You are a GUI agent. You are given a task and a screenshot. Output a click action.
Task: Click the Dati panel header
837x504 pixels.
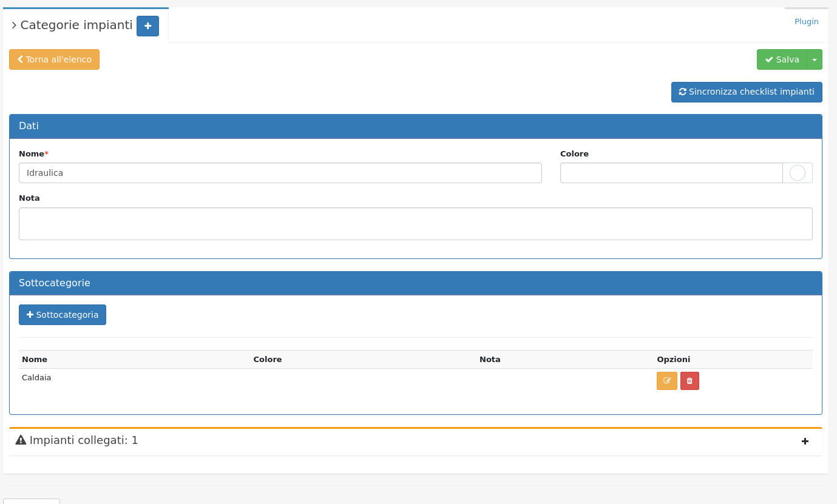415,126
